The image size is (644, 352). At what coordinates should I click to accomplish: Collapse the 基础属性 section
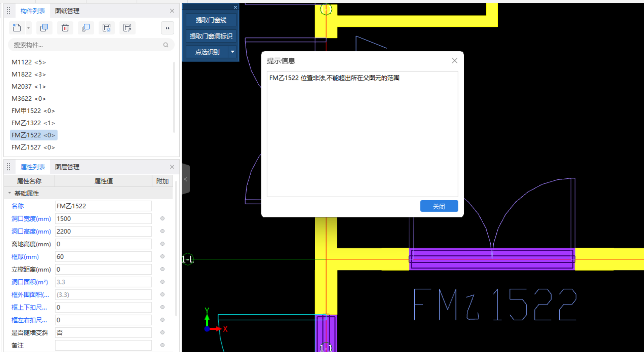pyautogui.click(x=9, y=193)
